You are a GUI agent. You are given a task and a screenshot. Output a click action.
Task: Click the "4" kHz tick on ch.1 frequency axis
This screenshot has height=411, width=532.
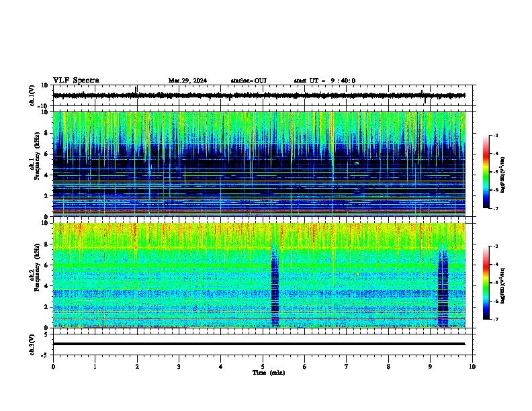tap(46, 175)
